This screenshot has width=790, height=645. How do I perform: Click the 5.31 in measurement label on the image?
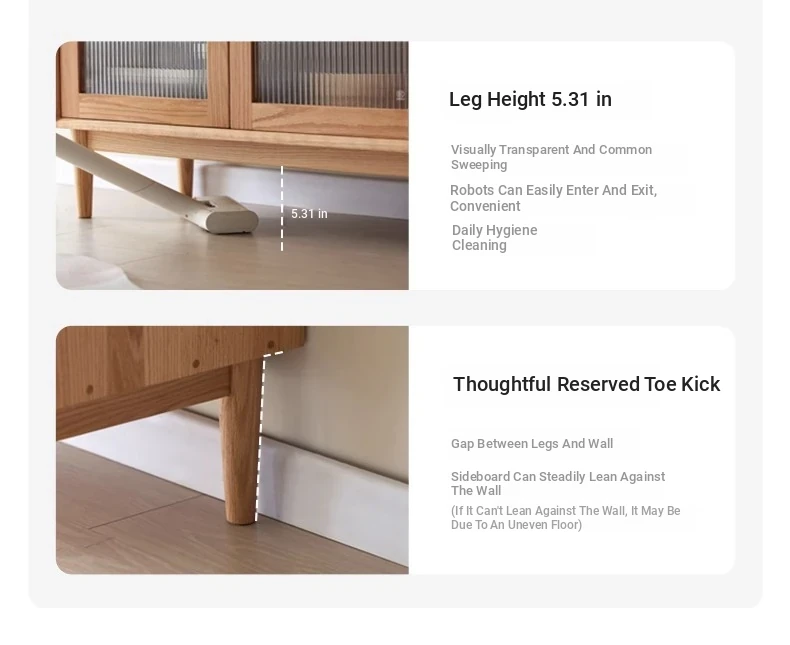[x=309, y=214]
